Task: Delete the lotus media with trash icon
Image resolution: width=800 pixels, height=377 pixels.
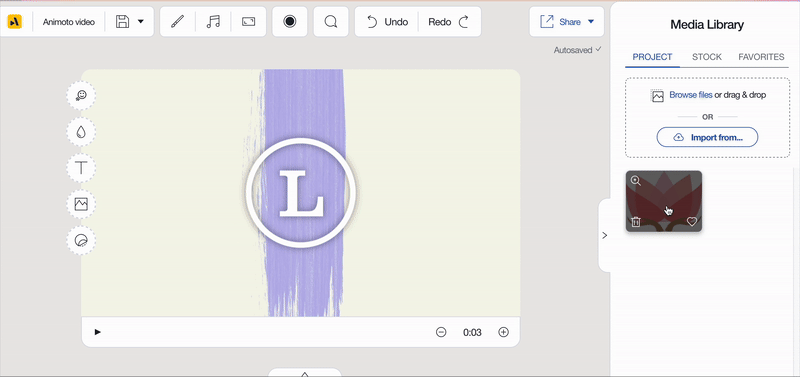Action: click(636, 221)
